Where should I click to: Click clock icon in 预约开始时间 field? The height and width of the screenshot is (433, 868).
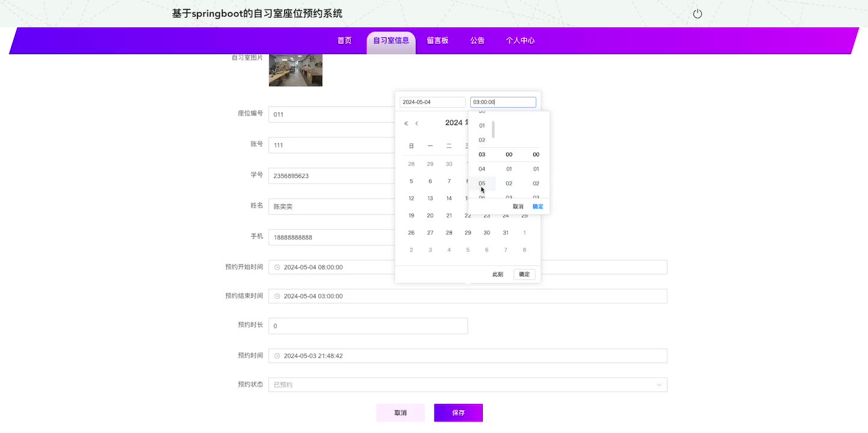click(x=277, y=267)
